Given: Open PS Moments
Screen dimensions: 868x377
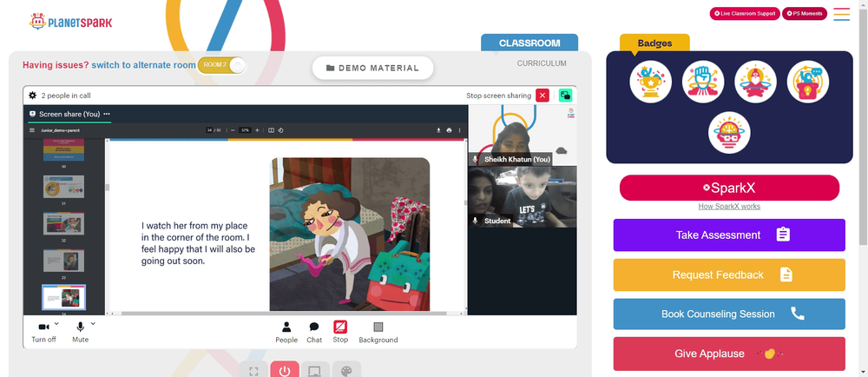Looking at the screenshot, I should [x=805, y=13].
